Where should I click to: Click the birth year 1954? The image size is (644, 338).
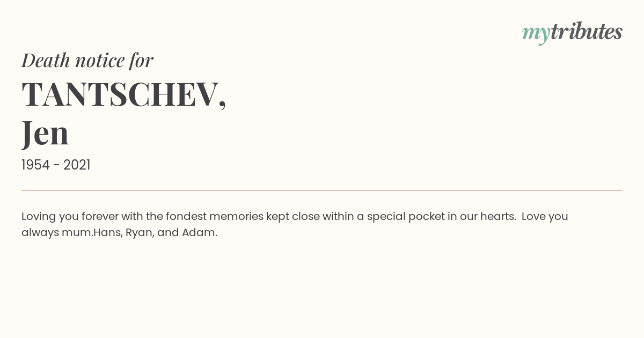click(x=36, y=165)
